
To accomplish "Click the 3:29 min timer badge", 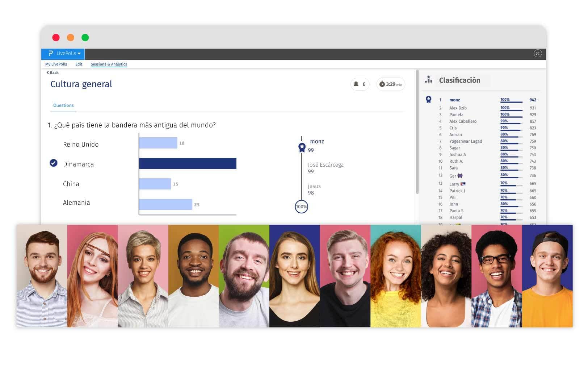I will [391, 84].
